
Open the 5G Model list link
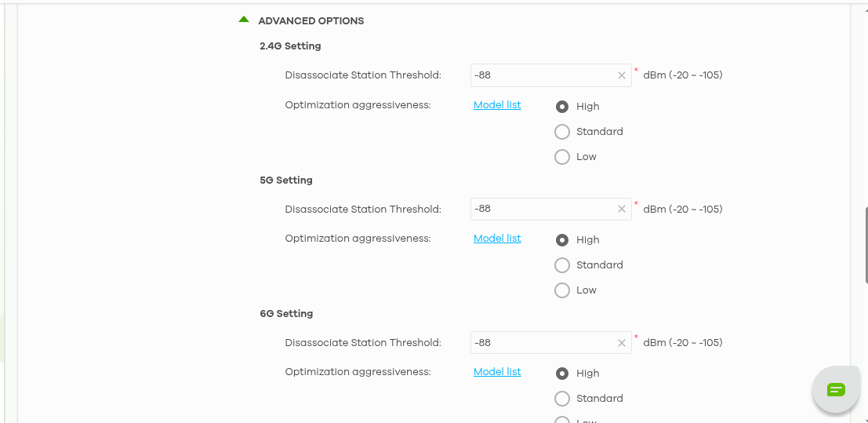click(x=497, y=239)
